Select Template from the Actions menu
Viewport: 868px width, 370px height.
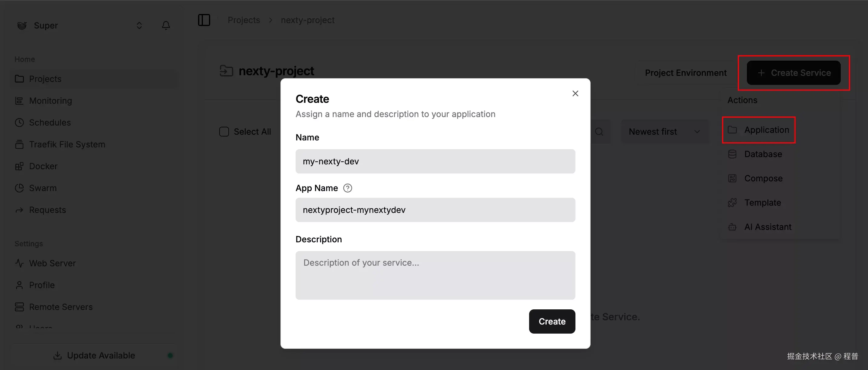tap(762, 202)
